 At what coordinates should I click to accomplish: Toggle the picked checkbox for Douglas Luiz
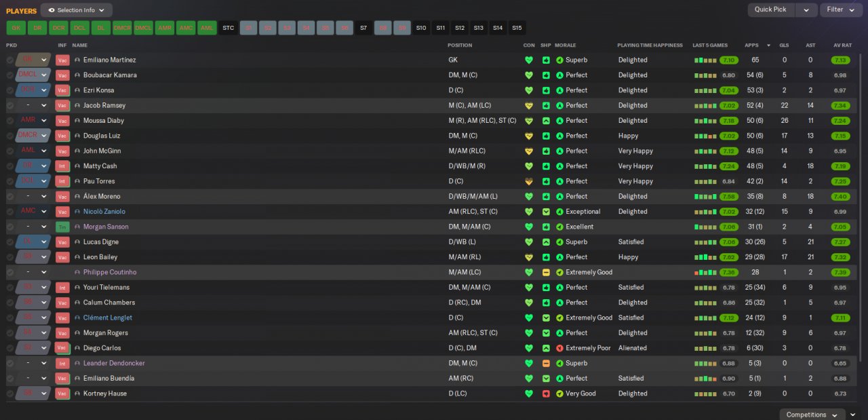[10, 136]
